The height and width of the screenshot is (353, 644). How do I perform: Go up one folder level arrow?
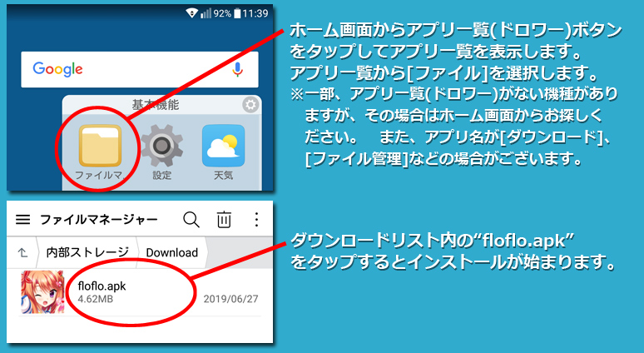click(x=23, y=252)
